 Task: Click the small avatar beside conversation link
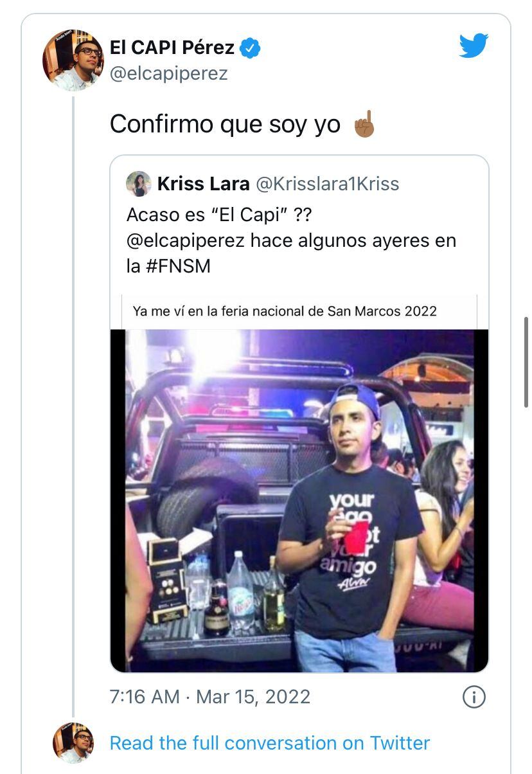(73, 743)
